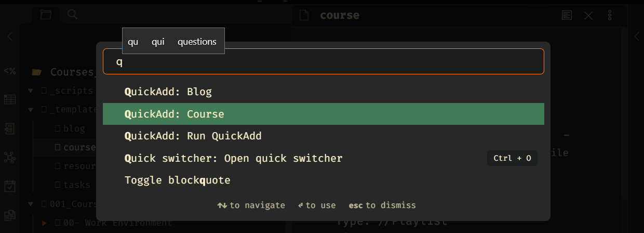Open the Files explorer tab icon
This screenshot has width=644, height=233.
46,15
